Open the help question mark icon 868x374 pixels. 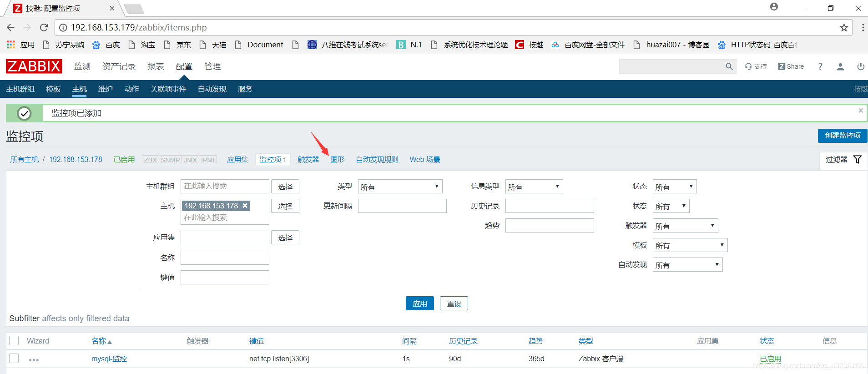click(x=820, y=66)
